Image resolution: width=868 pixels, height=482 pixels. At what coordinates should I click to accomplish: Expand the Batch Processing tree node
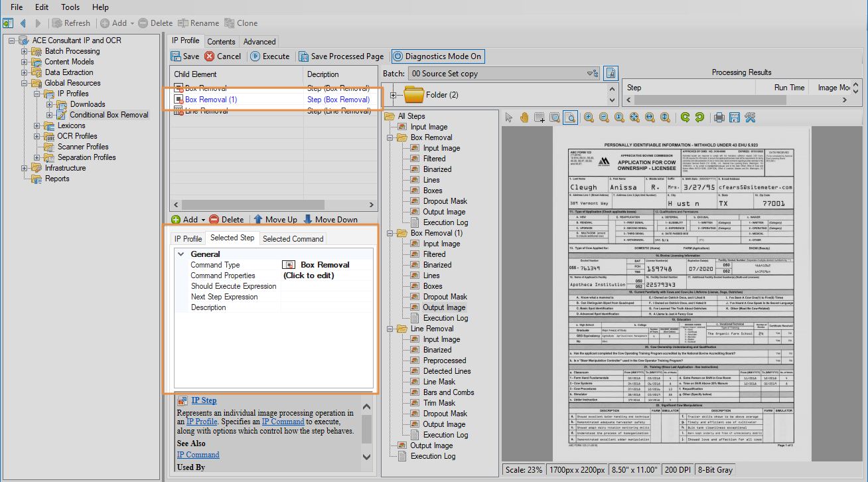25,51
